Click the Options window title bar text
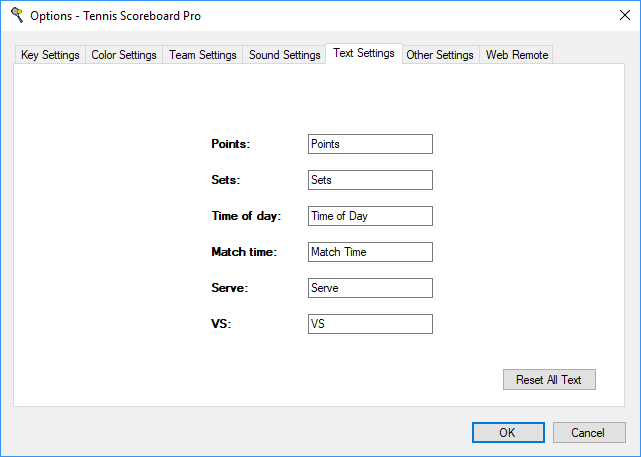Image resolution: width=641 pixels, height=457 pixels. pyautogui.click(x=115, y=16)
